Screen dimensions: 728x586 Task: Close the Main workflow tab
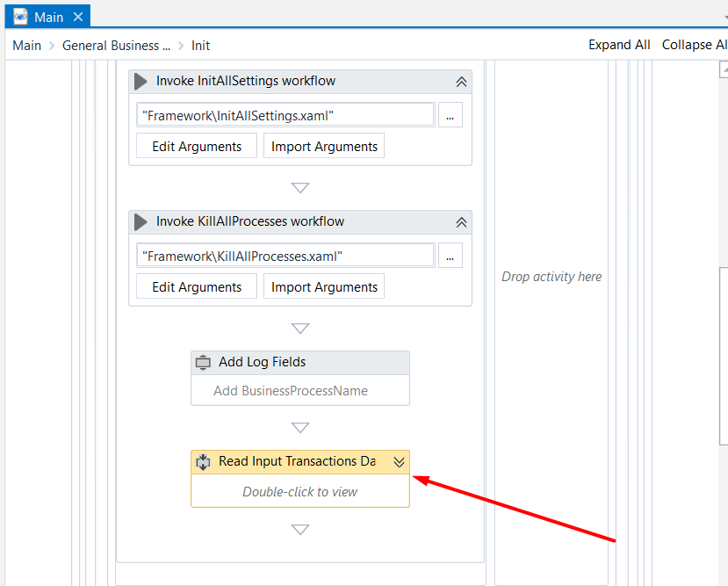coord(78,17)
